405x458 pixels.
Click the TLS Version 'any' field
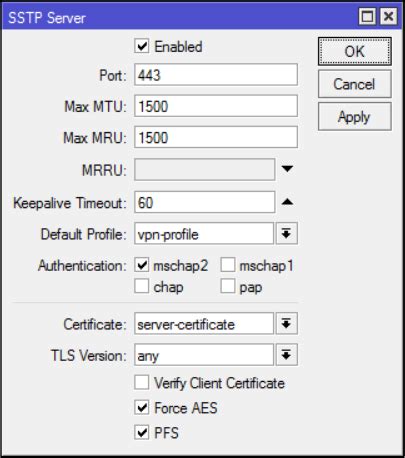pyautogui.click(x=204, y=355)
